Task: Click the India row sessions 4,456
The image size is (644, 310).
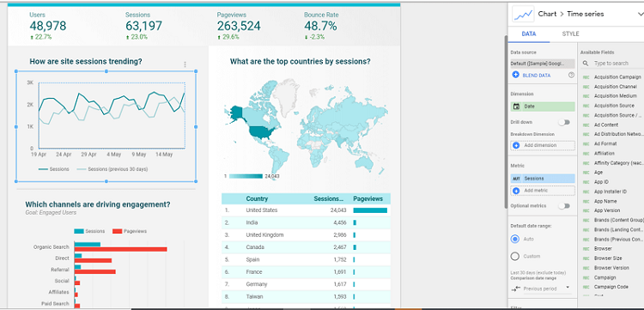Action: (339, 222)
